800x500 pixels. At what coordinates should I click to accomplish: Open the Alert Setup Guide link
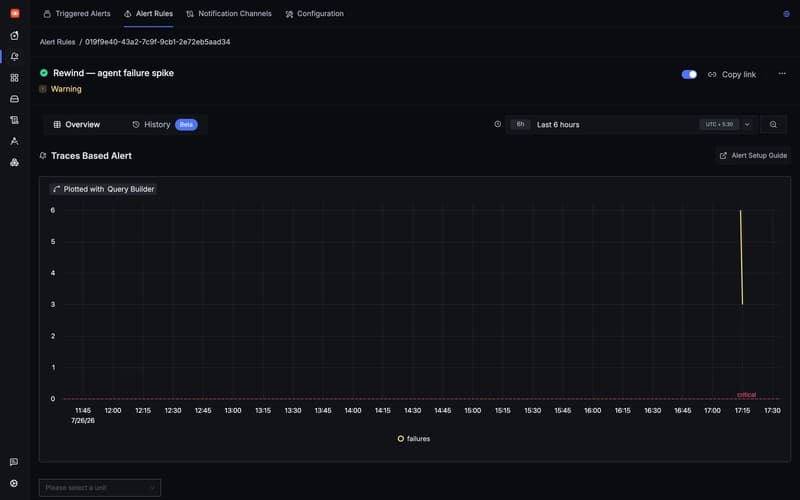click(x=753, y=156)
